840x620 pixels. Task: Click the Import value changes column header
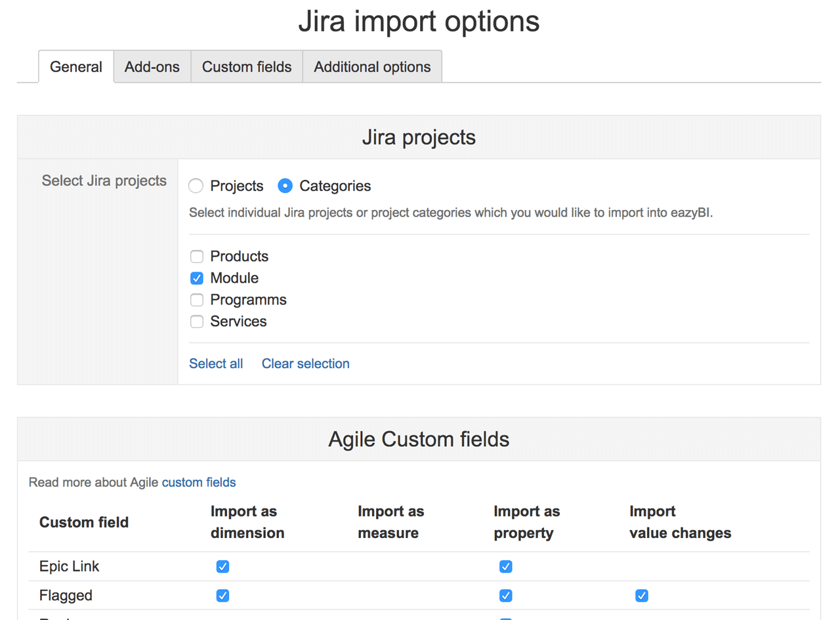pyautogui.click(x=681, y=522)
